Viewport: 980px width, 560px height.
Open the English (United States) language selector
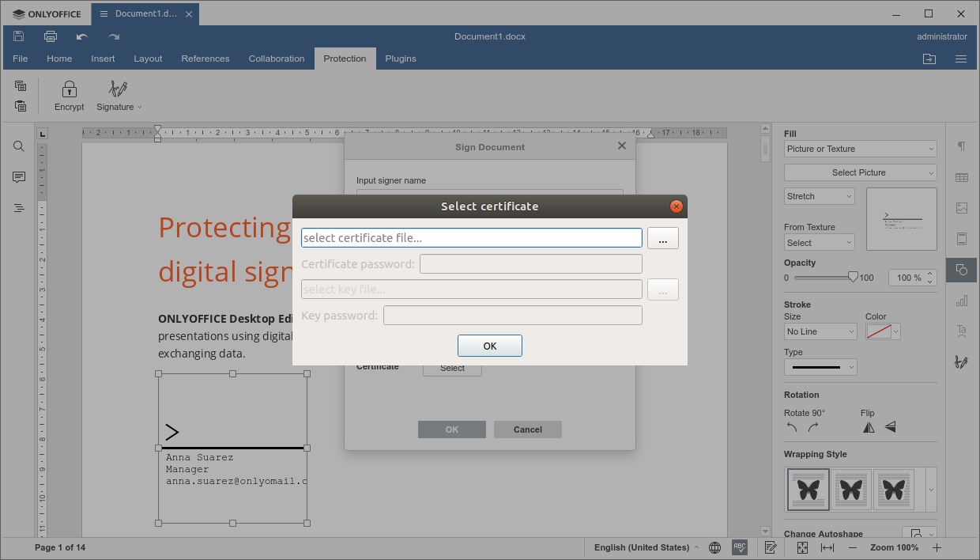point(646,547)
